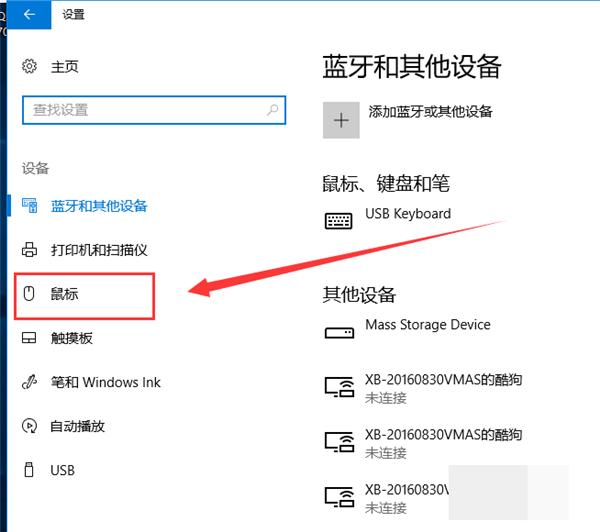
Task: Open 自动播放 settings
Action: [x=78, y=426]
